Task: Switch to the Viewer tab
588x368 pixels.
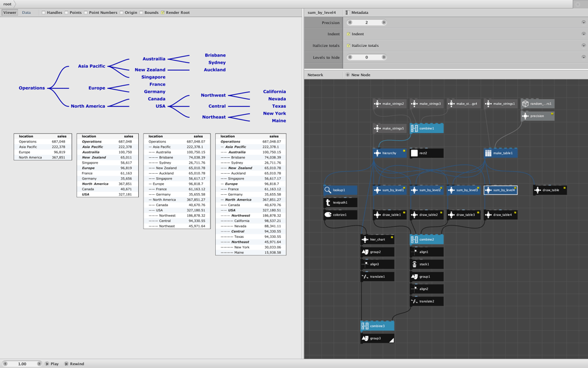Action: pos(10,13)
